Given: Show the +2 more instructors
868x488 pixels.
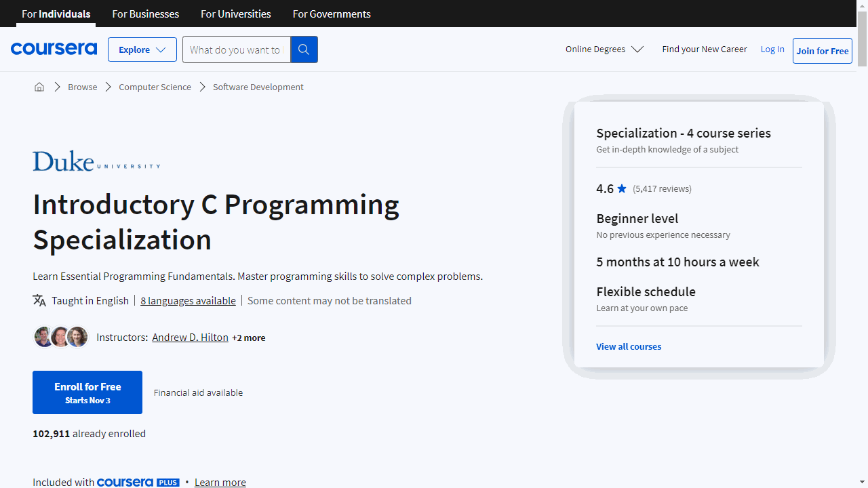Looking at the screenshot, I should [x=248, y=338].
